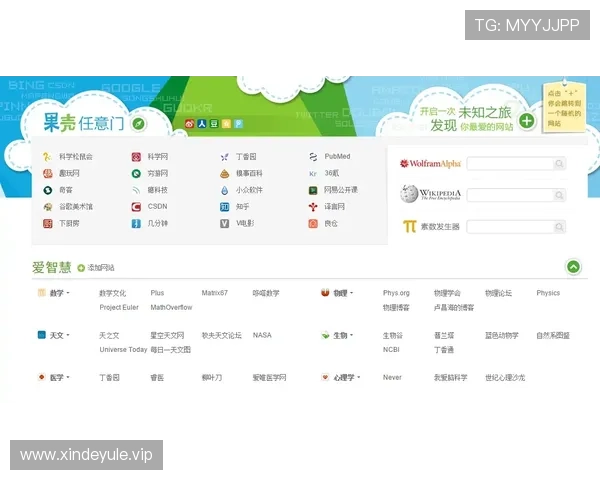600x480 pixels.
Task: Open the Project Euler link
Action: click(119, 307)
